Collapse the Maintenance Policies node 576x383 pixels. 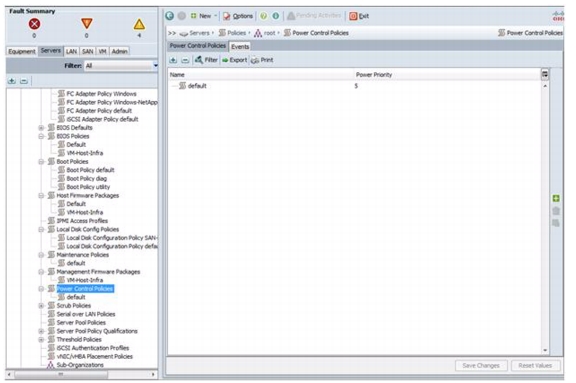point(41,255)
